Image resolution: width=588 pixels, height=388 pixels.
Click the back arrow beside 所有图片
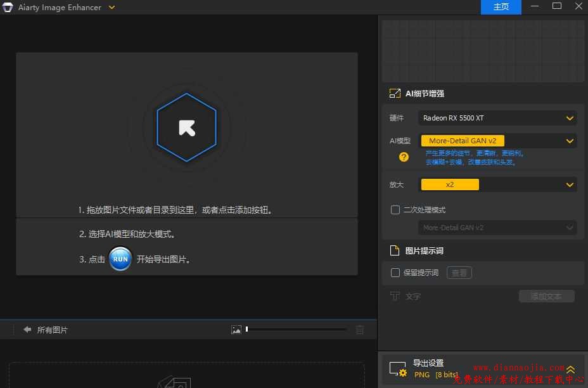click(x=27, y=330)
